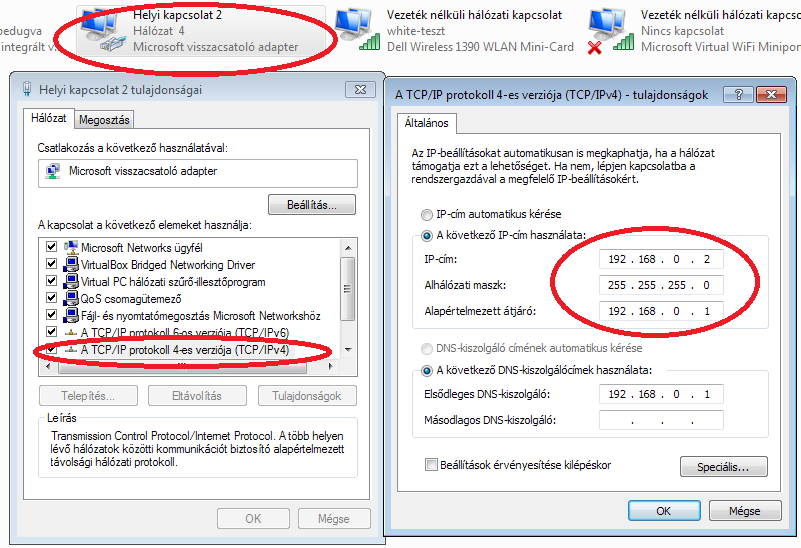Click the TCP/IPv4 protocol item icon
Screen dimensions: 801x548
click(70, 349)
